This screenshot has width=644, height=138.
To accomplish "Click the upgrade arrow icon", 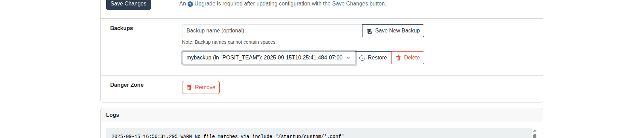I will click(x=190, y=4).
